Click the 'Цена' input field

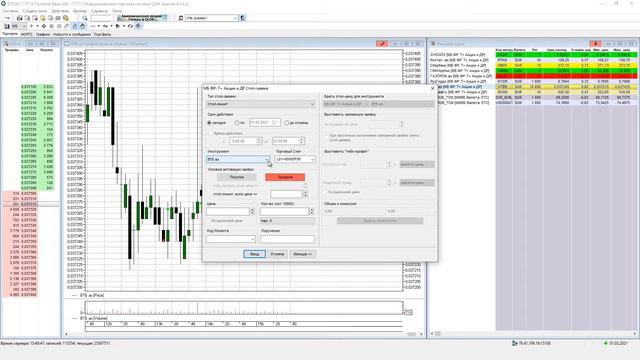[228, 211]
